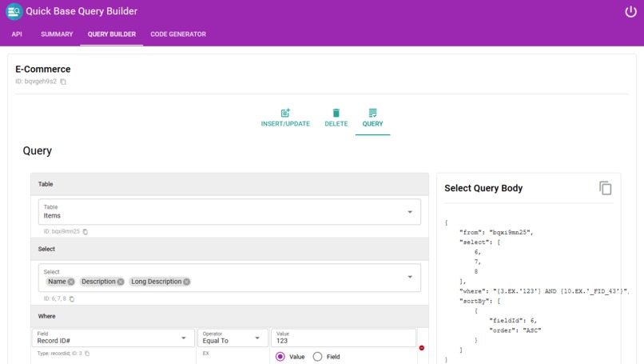The image size is (644, 364).
Task: Remove the where condition with red button
Action: click(x=421, y=348)
